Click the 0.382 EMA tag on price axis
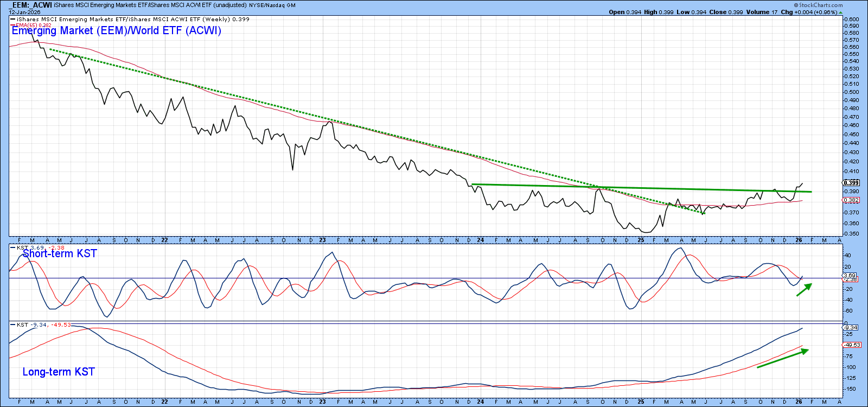 pos(851,200)
